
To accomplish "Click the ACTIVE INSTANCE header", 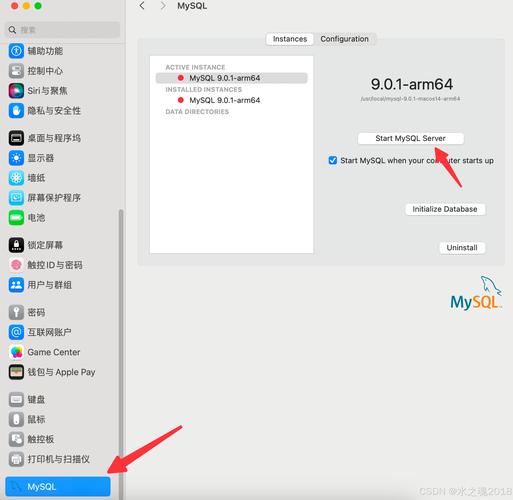I will (x=195, y=67).
